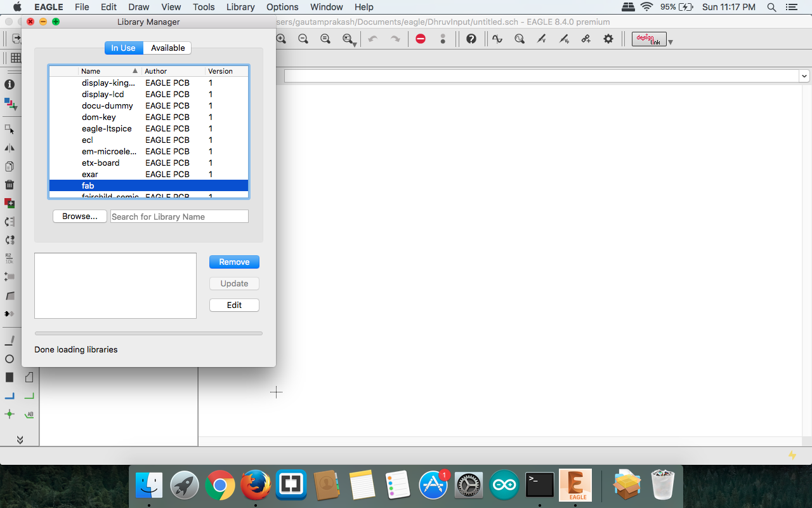Sort by the Name column header

[x=110, y=71]
